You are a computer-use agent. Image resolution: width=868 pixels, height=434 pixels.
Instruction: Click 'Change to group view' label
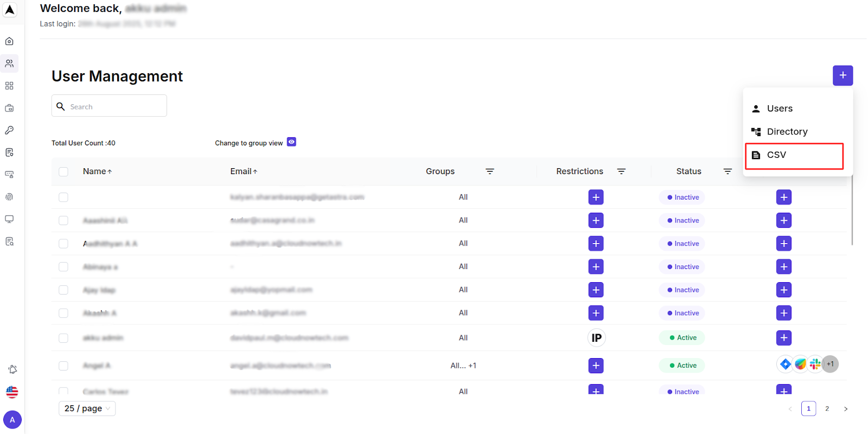click(x=248, y=143)
